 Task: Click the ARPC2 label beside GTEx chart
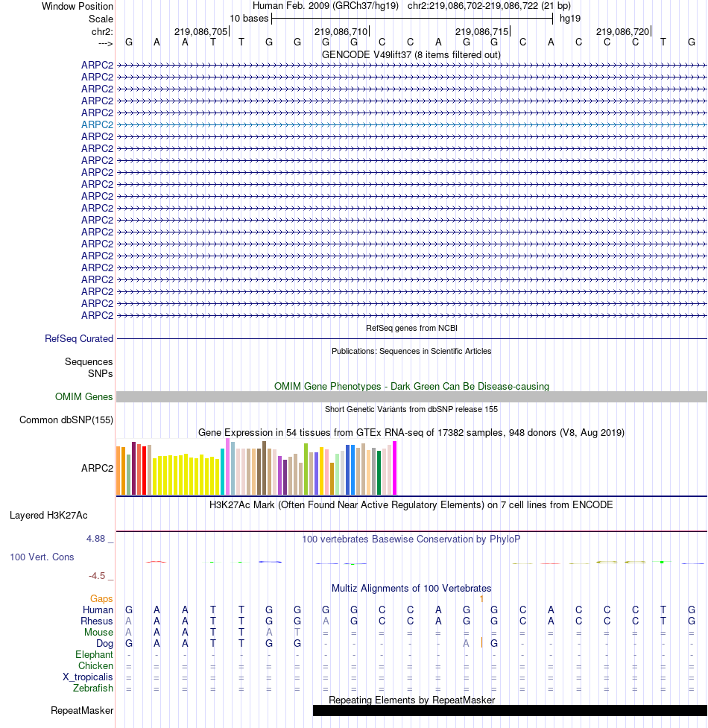[97, 468]
